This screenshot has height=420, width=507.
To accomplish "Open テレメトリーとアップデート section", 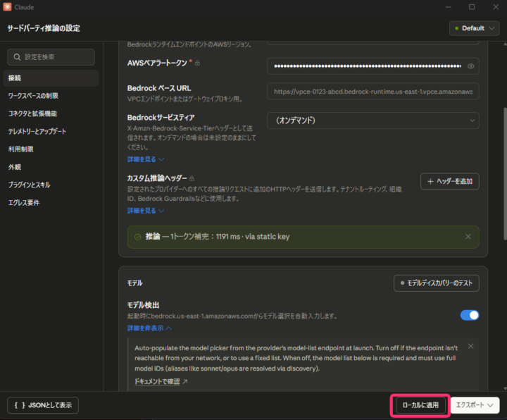I will pos(51,131).
